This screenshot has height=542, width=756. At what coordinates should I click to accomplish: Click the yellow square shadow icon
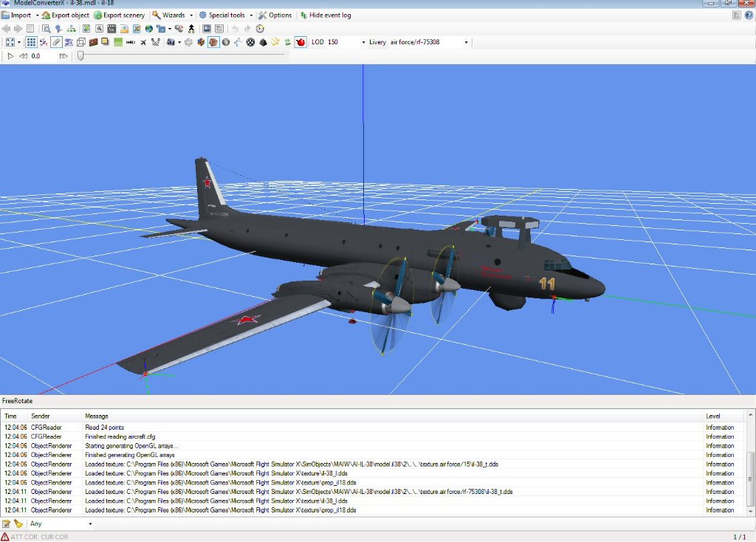[105, 42]
